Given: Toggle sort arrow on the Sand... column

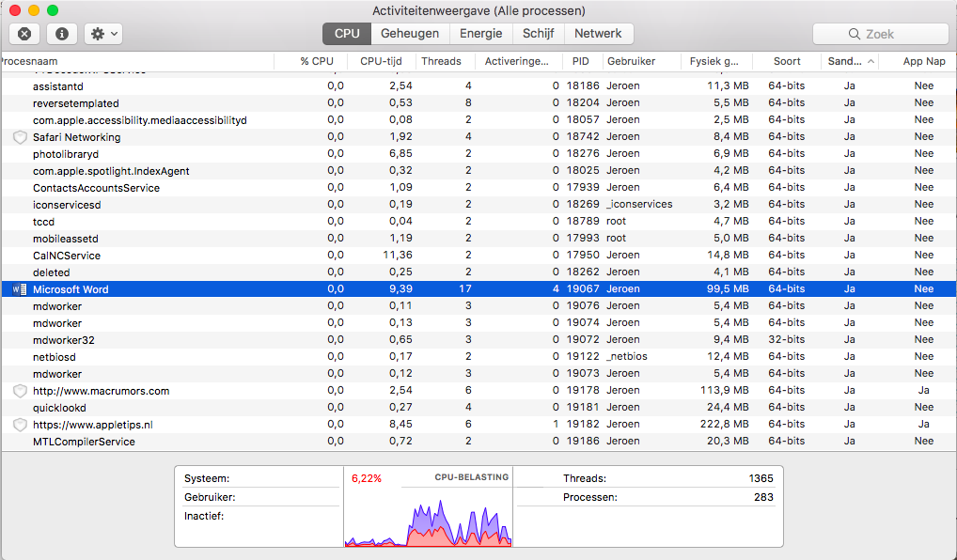Looking at the screenshot, I should pyautogui.click(x=871, y=62).
